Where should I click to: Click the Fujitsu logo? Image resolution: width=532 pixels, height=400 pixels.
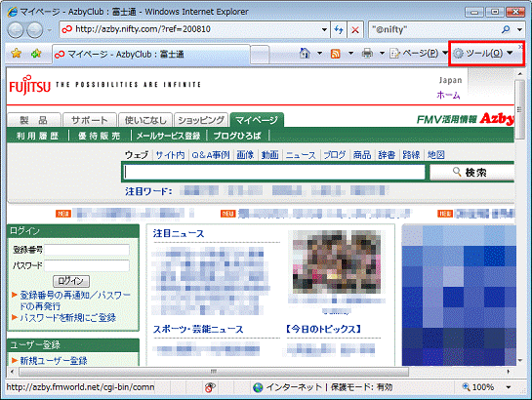pyautogui.click(x=29, y=86)
